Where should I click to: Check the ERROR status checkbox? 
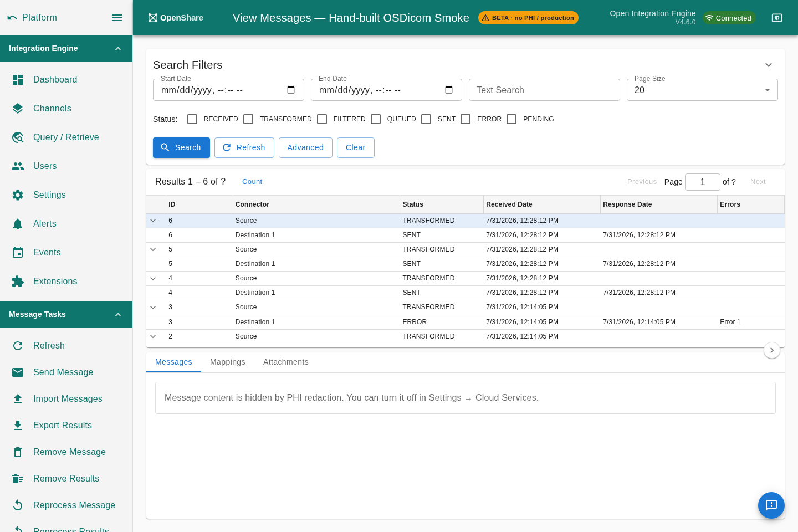pyautogui.click(x=465, y=119)
